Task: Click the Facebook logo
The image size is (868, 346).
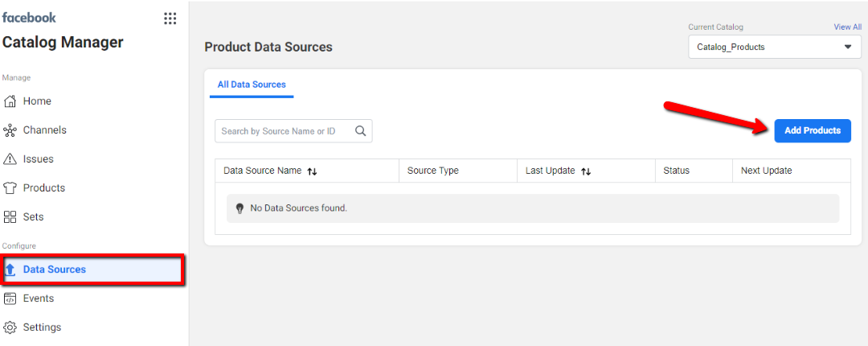Action: (30, 18)
